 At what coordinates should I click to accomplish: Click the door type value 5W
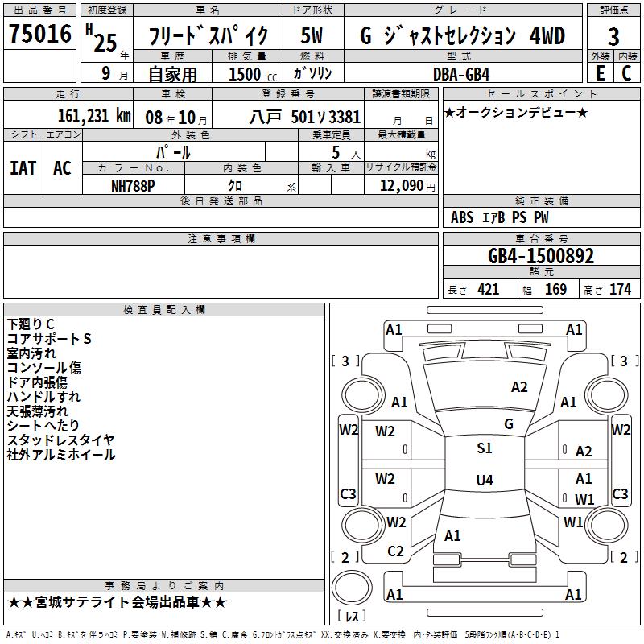point(312,35)
